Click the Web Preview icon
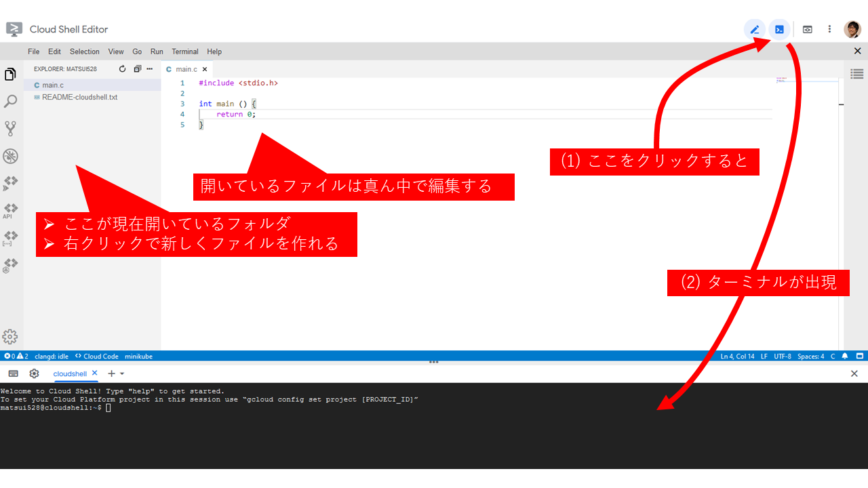 (807, 29)
